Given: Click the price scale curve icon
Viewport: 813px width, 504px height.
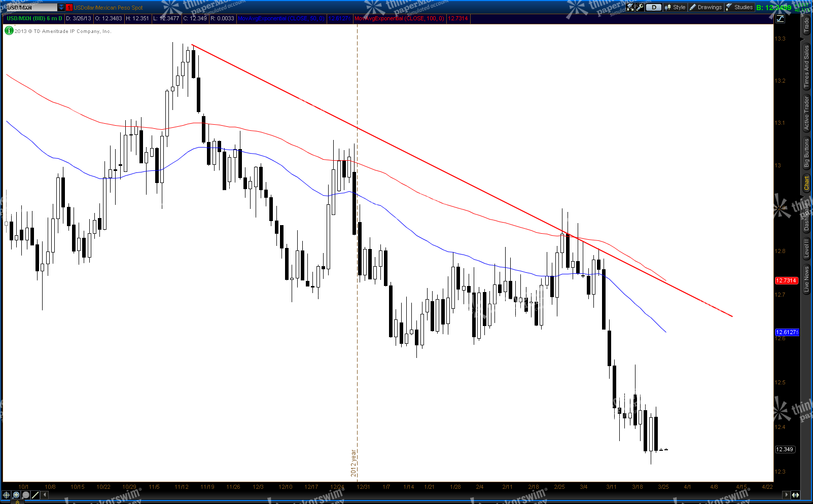Looking at the screenshot, I should pos(780,19).
